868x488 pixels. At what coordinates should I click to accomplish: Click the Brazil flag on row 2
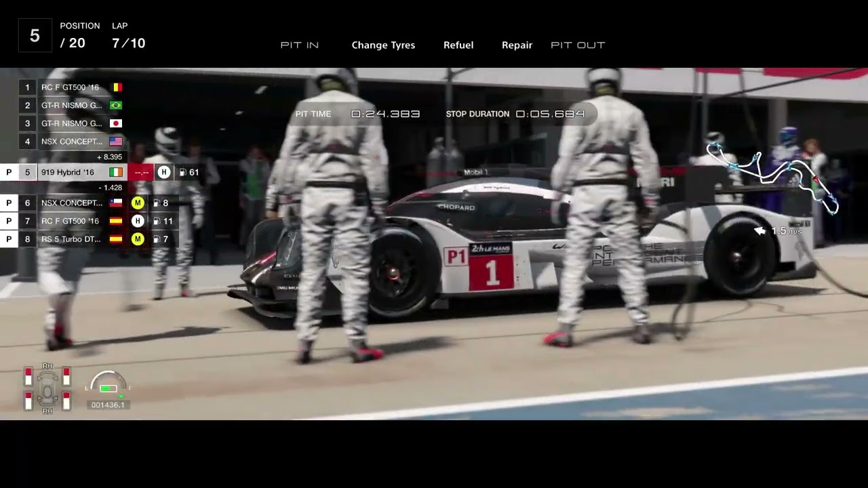[116, 106]
